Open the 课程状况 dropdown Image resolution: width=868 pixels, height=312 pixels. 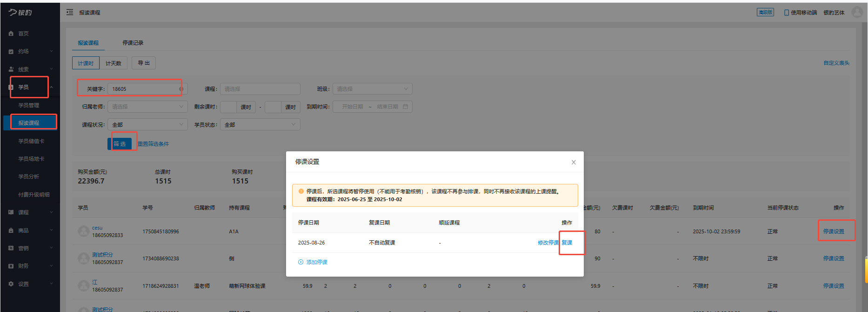[x=147, y=125]
